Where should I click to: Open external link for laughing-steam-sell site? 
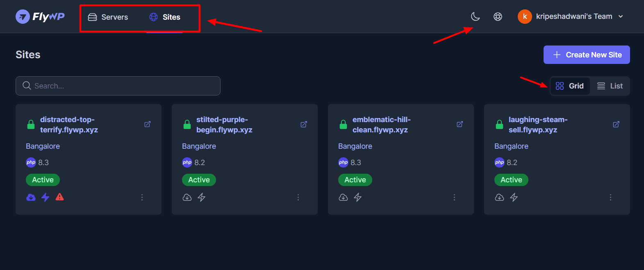pos(616,124)
